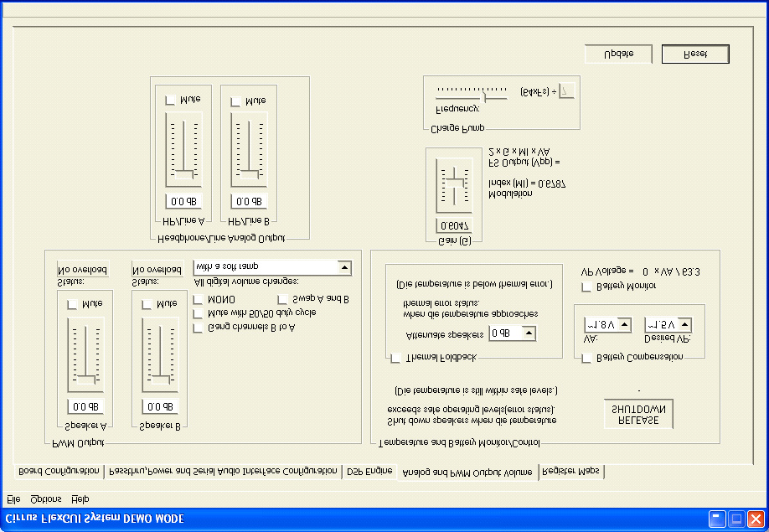Enable Swap A and B
769x532 pixels.
pyautogui.click(x=281, y=298)
